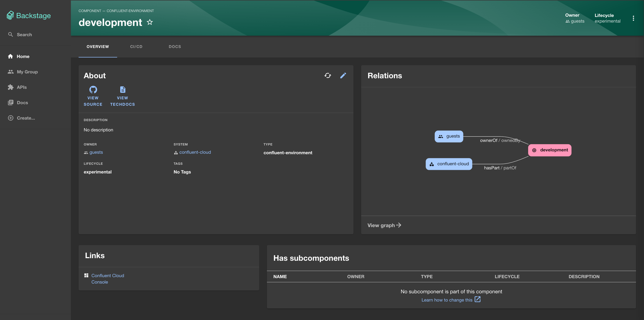Click the system icon beside confluent-cloud link

point(176,153)
